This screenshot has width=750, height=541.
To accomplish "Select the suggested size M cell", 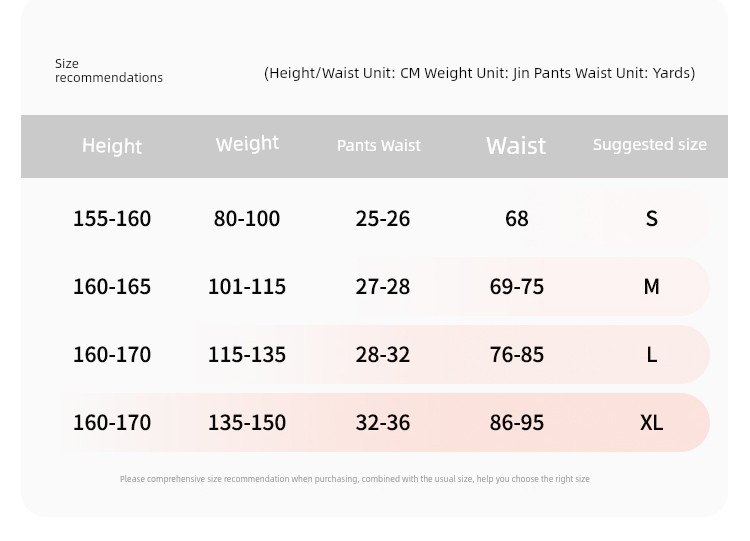I will 651,287.
